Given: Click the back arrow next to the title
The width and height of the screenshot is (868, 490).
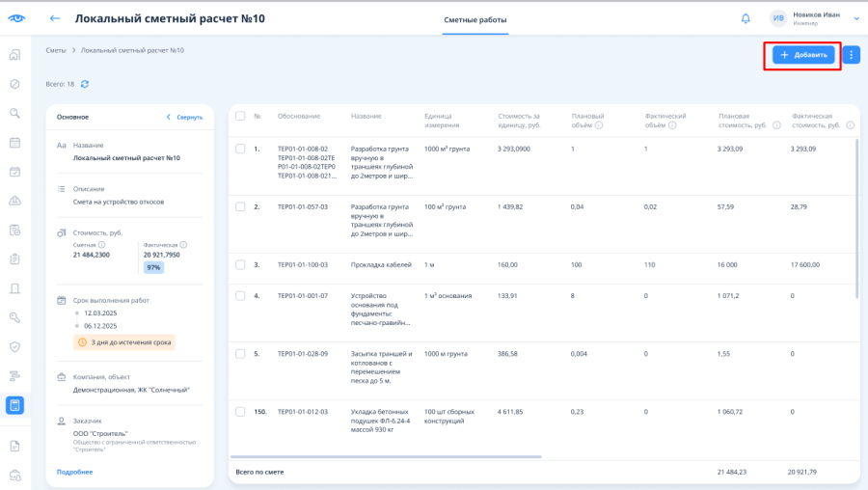Looking at the screenshot, I should (x=54, y=19).
